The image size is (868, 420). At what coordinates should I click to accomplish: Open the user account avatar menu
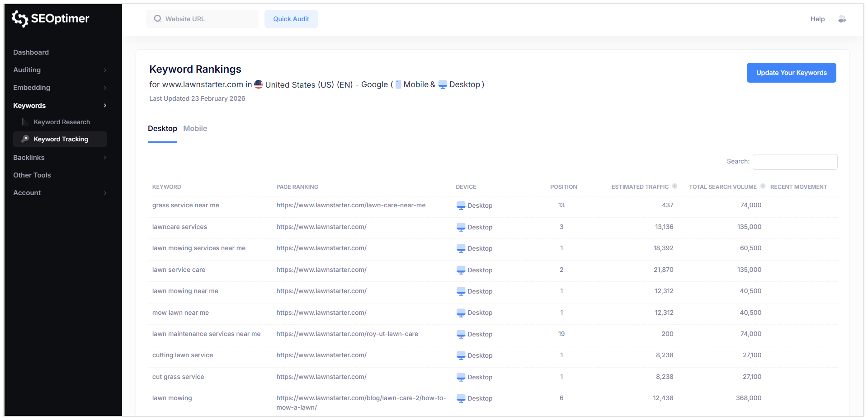pos(842,19)
